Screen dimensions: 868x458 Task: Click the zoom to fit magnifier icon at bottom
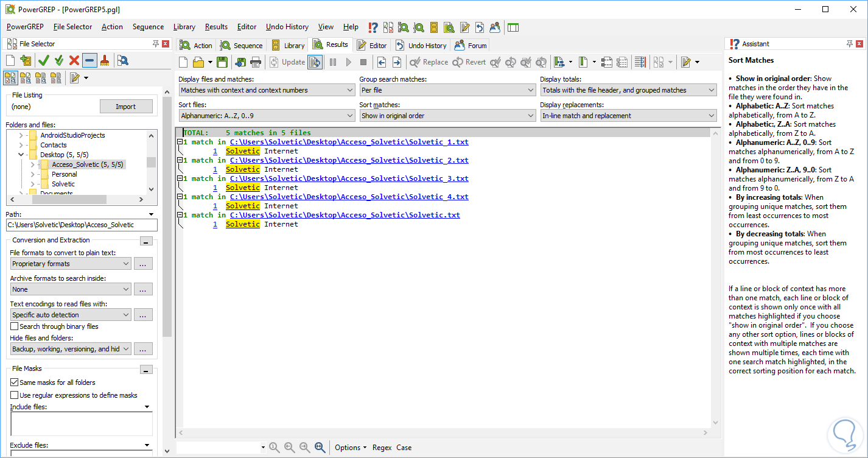(320, 448)
